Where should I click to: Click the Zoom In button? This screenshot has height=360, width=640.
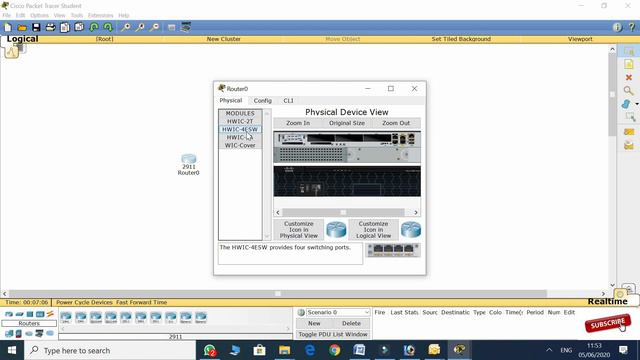click(x=298, y=123)
